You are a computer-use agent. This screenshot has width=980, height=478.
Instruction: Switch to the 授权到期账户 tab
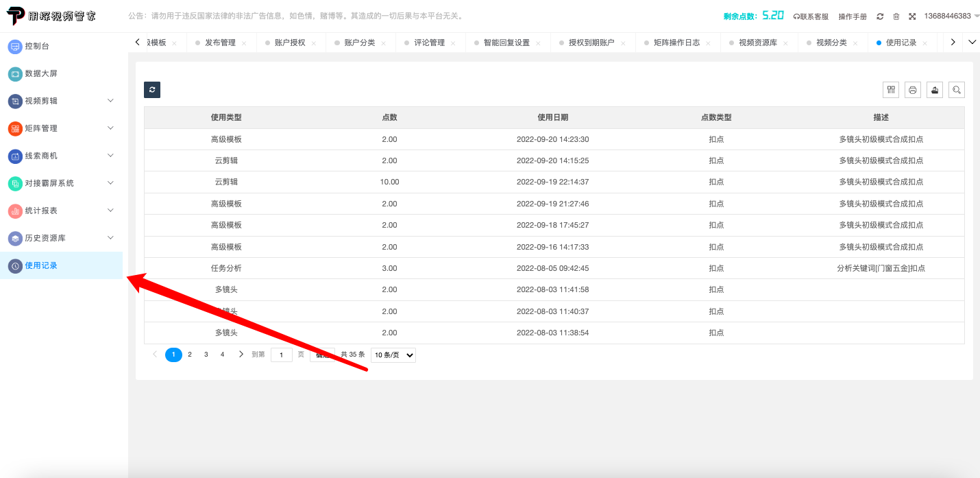[591, 43]
